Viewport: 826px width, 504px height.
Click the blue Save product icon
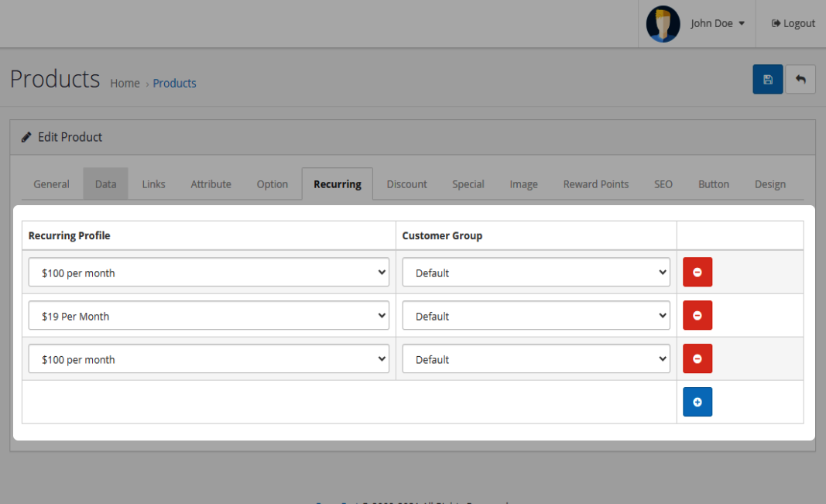[x=767, y=80]
